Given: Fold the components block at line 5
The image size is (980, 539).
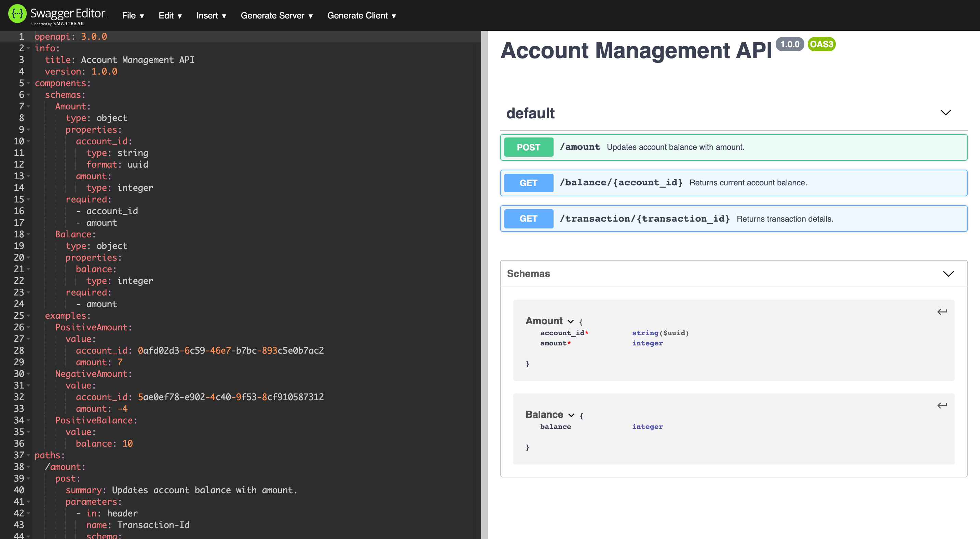Looking at the screenshot, I should point(28,83).
